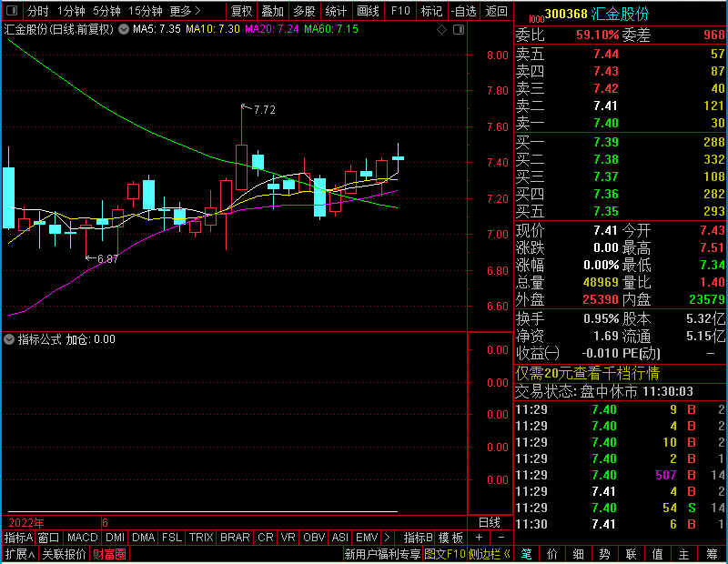Apply the EMV indicator
The height and width of the screenshot is (564, 728).
(367, 538)
